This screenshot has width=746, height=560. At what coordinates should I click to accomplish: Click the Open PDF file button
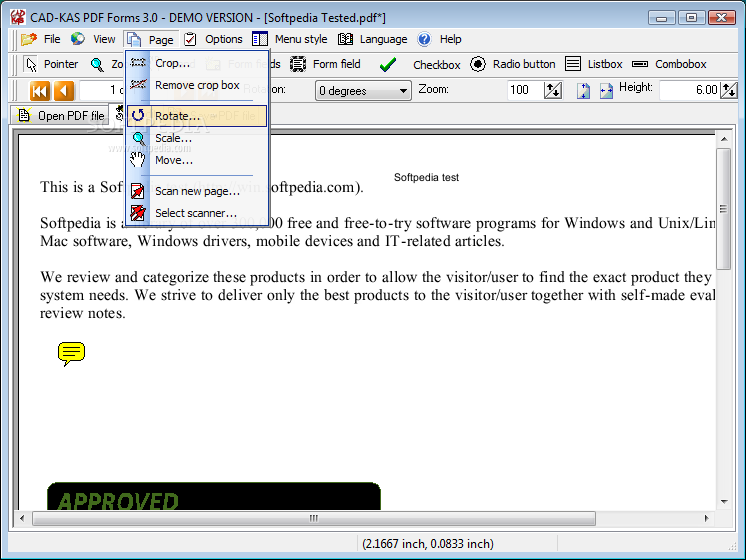click(60, 116)
